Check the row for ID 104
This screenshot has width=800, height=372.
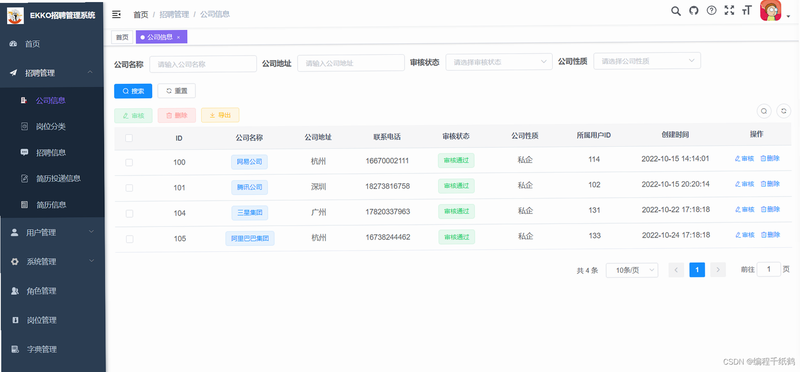(129, 213)
